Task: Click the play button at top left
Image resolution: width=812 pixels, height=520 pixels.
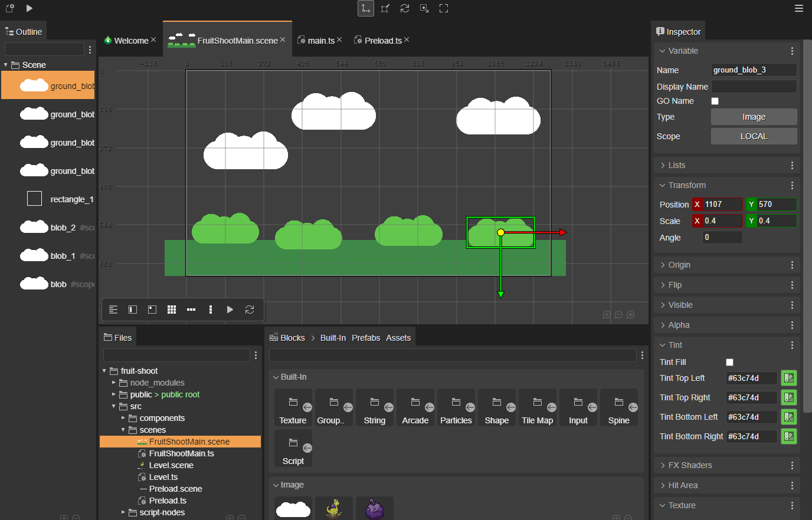Action: coord(30,8)
